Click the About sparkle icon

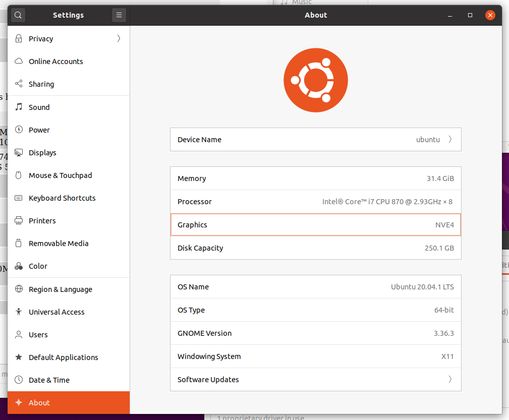[x=19, y=402]
